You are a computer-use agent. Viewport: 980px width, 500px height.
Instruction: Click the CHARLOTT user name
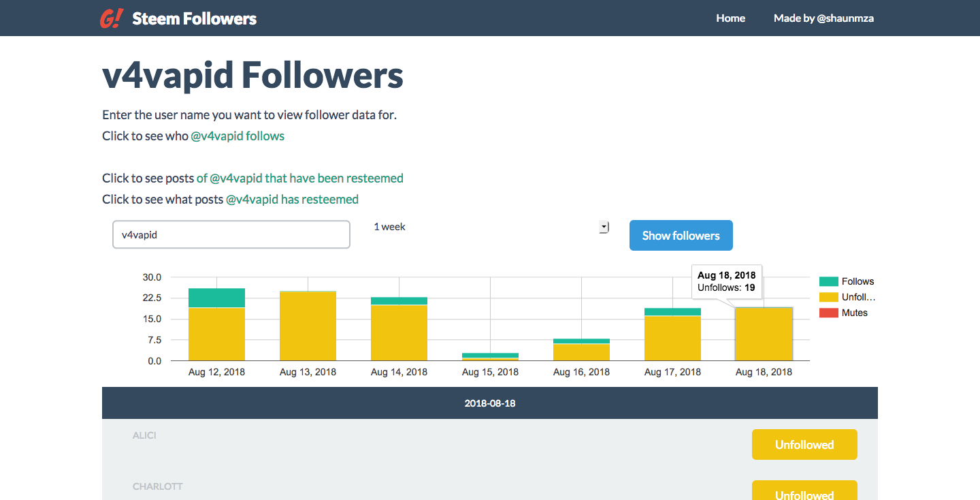click(158, 486)
